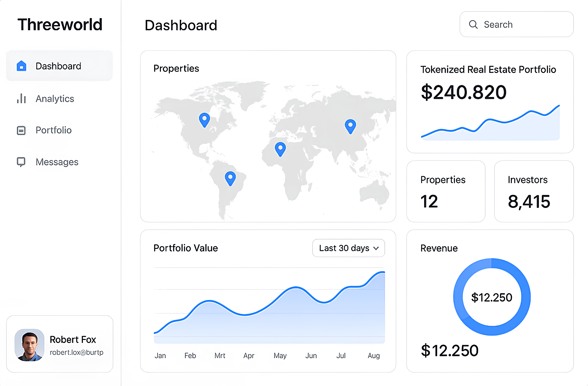Navigate to the Analytics section

[x=55, y=98]
